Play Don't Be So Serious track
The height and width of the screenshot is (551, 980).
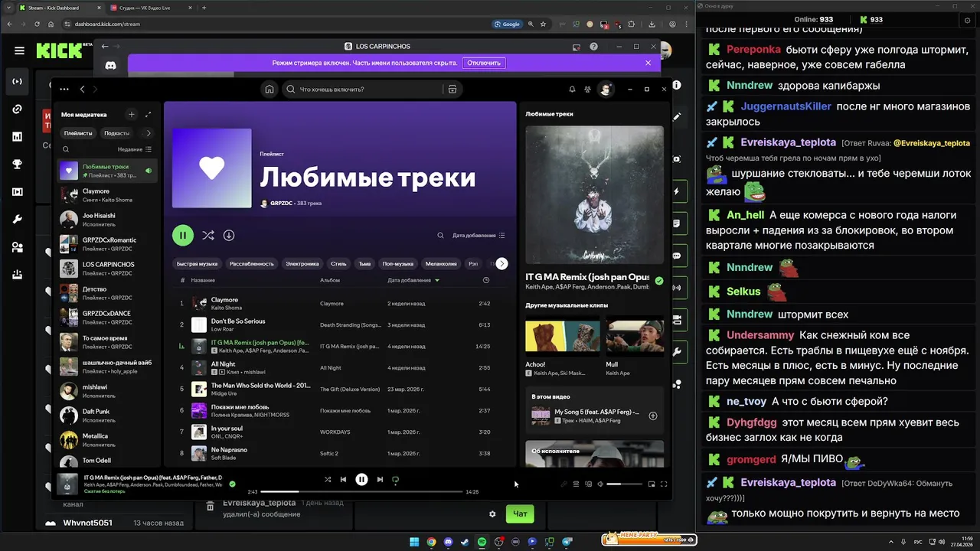[x=339, y=324]
